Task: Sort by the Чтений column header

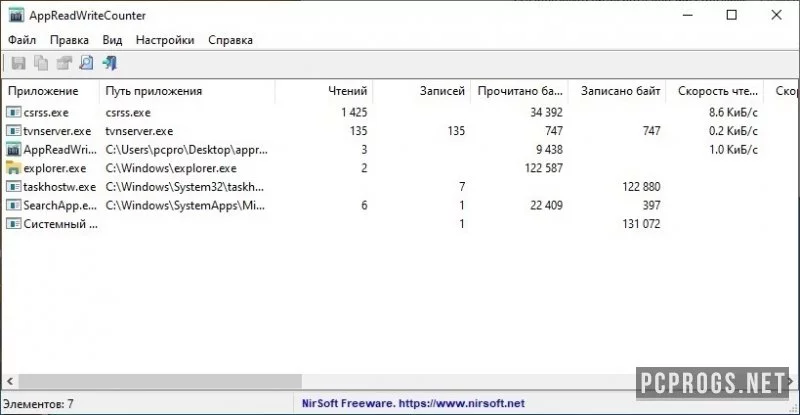Action: 324,91
